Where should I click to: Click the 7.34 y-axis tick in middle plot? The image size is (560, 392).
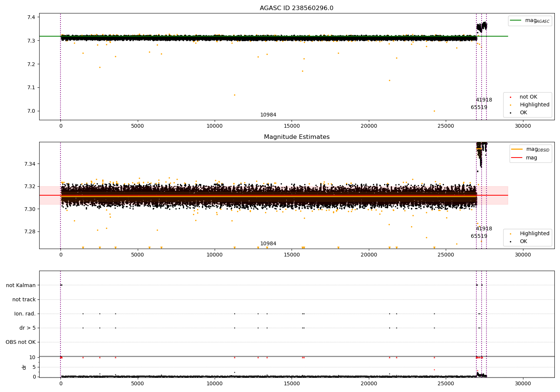coord(29,164)
